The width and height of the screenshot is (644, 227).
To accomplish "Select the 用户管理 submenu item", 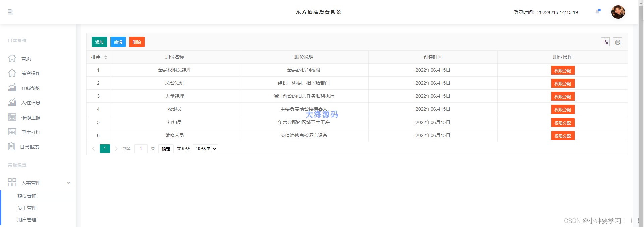I will pyautogui.click(x=27, y=220).
